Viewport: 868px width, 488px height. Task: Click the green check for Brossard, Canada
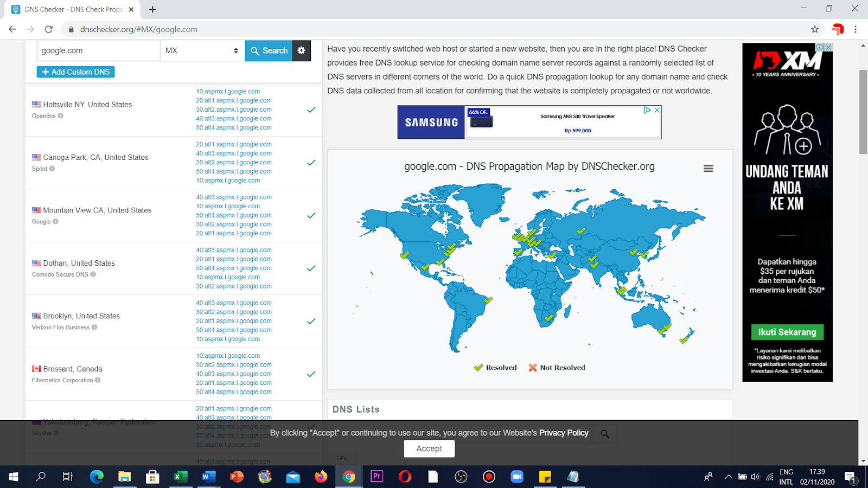click(x=311, y=374)
